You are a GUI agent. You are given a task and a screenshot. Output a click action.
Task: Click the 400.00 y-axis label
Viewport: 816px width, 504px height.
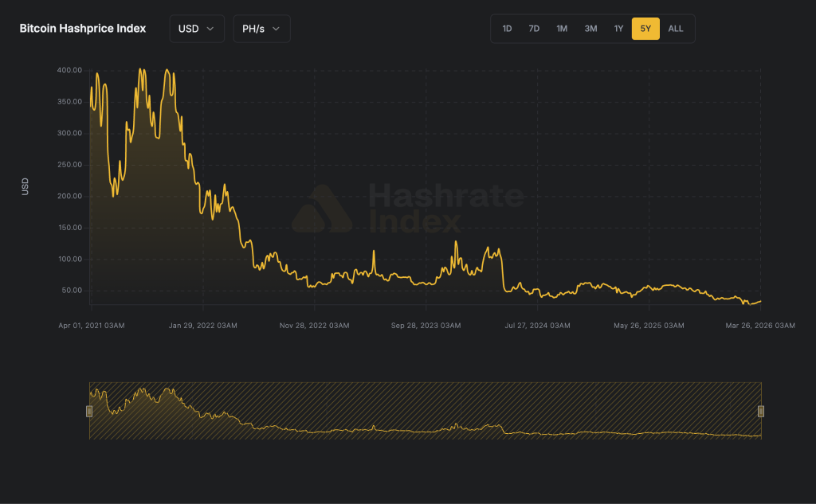69,70
